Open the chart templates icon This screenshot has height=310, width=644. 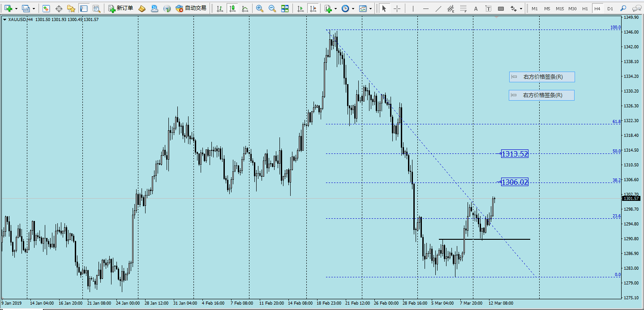click(363, 8)
